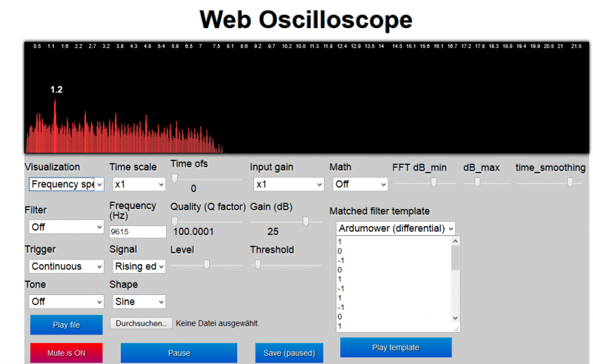Click the Frequency (Hz) input field with 9615
Screen dimensions: 593x364
138,231
